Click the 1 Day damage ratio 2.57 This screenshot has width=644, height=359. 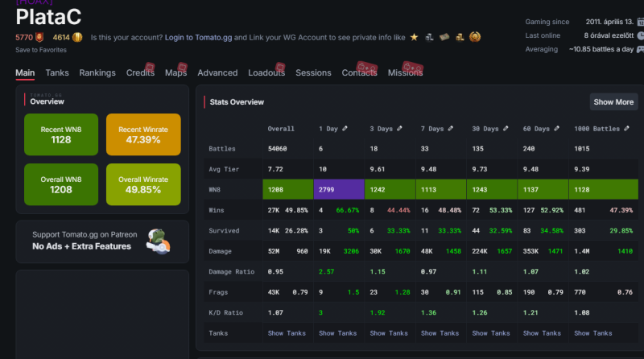[327, 271]
